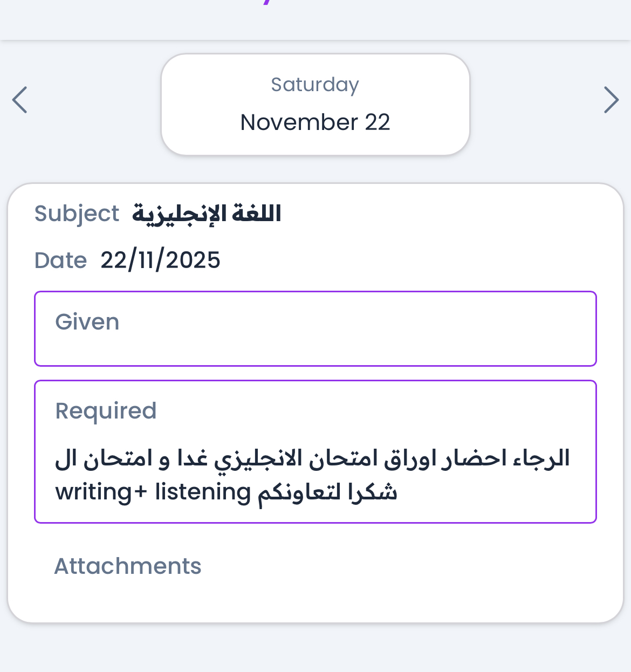Go to next day with right chevron
The width and height of the screenshot is (631, 672).
pyautogui.click(x=611, y=100)
